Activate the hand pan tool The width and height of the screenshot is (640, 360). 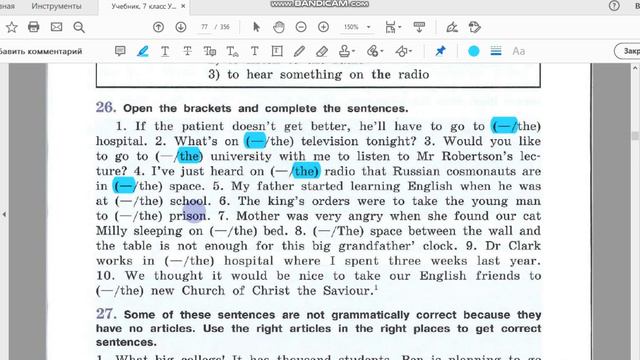279,27
